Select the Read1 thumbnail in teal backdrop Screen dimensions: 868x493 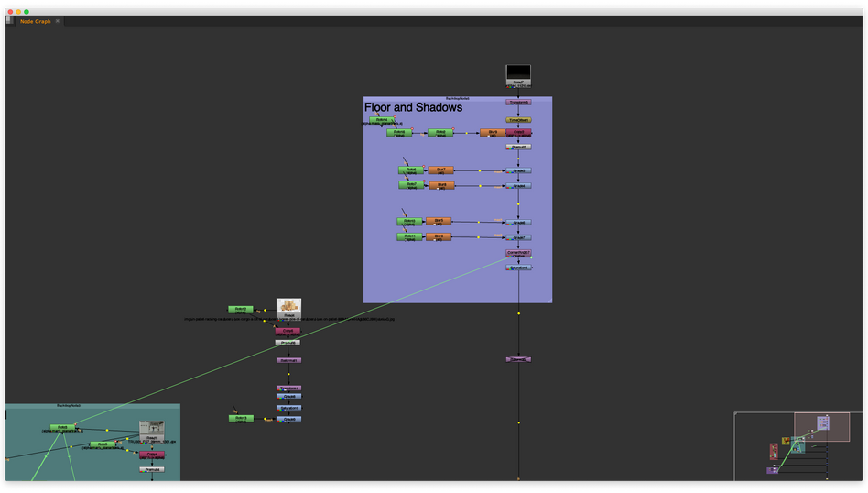(x=152, y=431)
